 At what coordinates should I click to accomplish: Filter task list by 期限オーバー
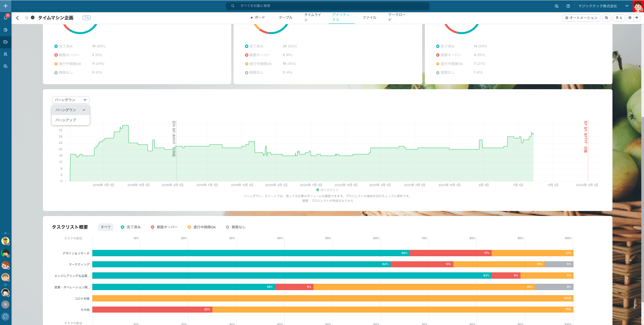pyautogui.click(x=164, y=227)
